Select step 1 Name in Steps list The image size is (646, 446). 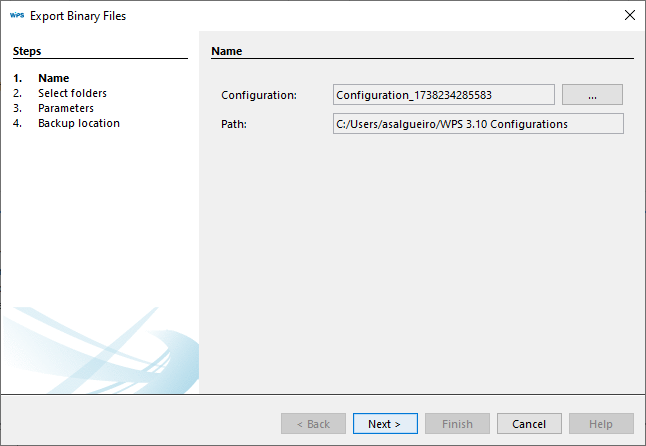53,78
